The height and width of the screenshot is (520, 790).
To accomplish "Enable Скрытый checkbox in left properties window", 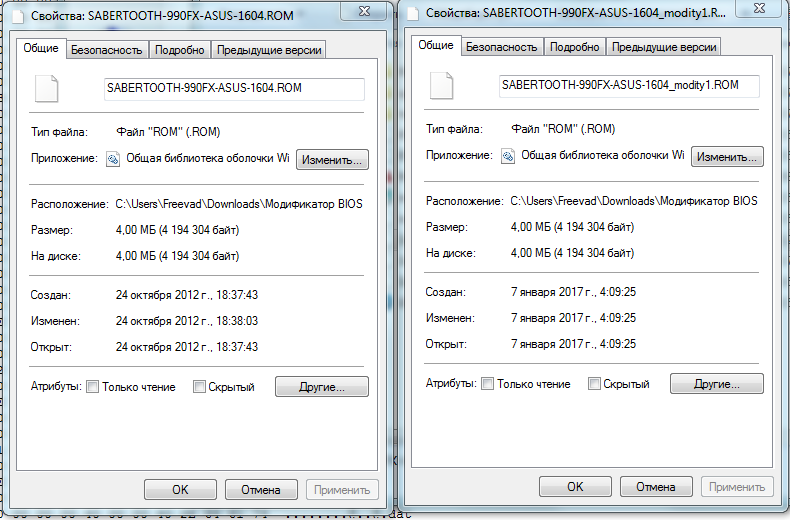I will tap(199, 387).
